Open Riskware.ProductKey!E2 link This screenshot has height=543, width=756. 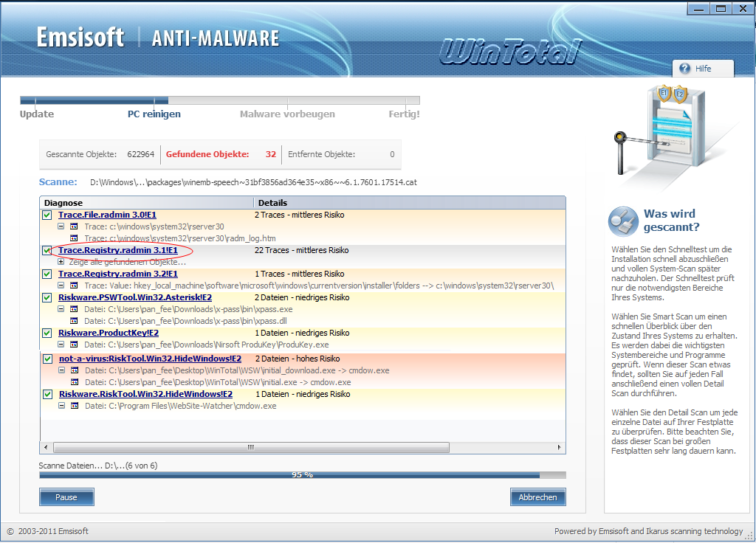(109, 333)
